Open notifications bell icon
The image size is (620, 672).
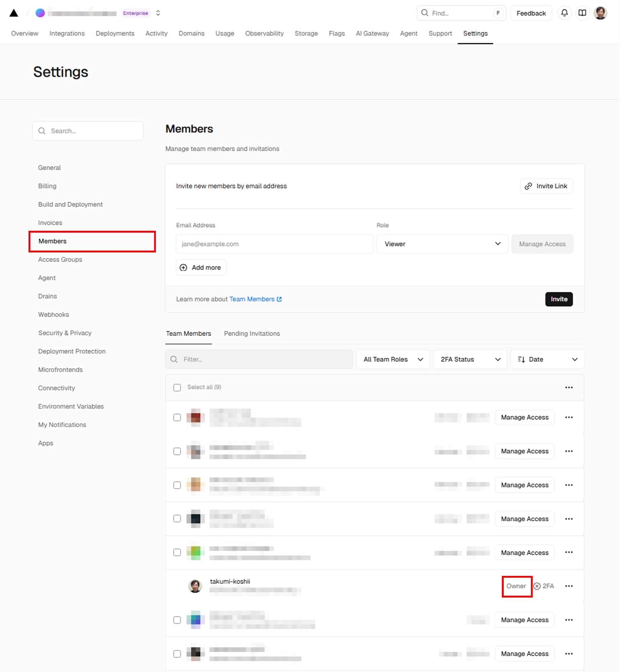point(564,13)
